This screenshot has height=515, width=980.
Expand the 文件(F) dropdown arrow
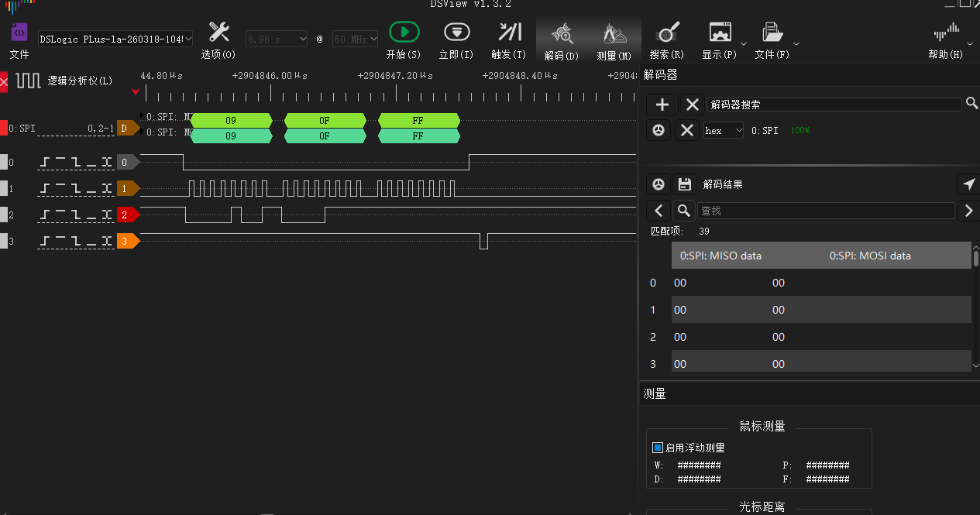tap(796, 43)
